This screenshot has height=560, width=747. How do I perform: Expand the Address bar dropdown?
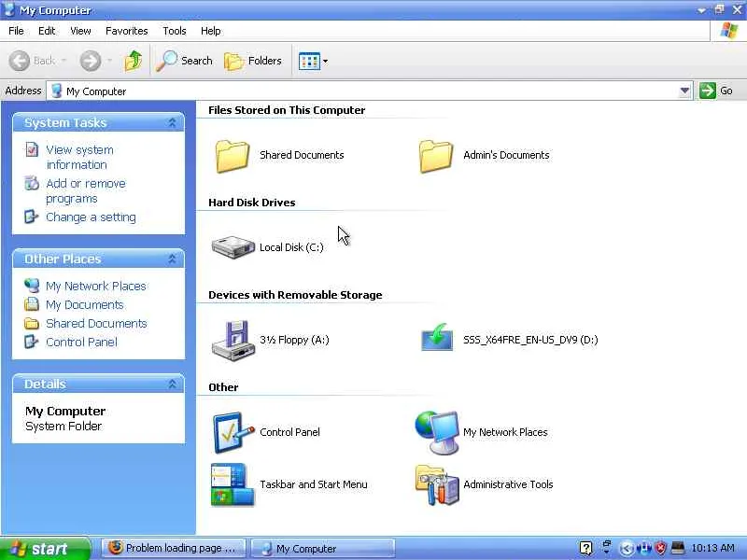[684, 91]
